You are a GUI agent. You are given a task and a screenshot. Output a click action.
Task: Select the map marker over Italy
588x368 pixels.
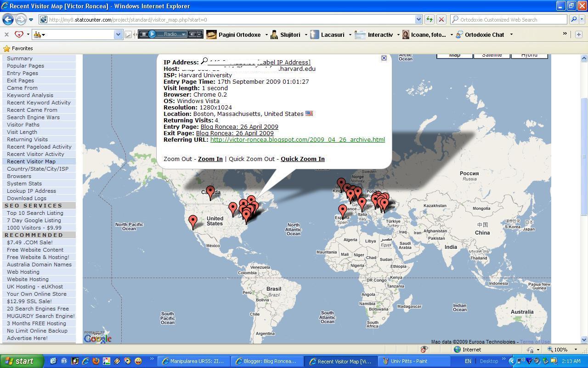pos(362,204)
